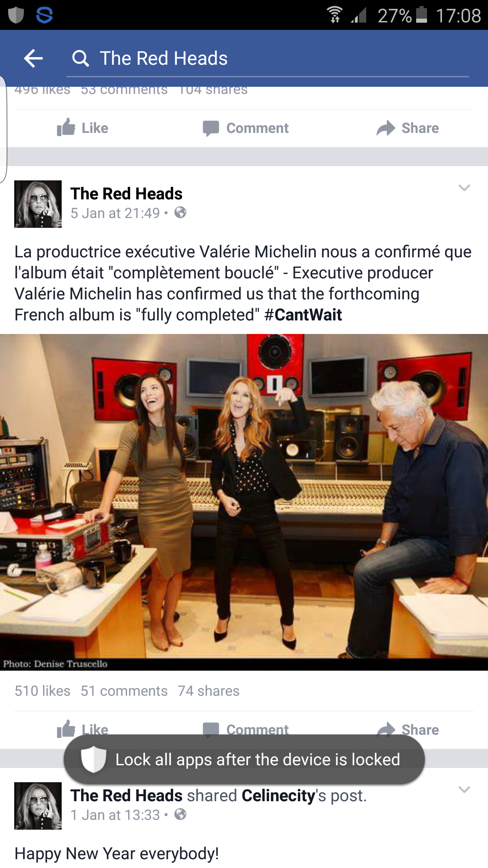View the 510 likes list

coord(42,691)
